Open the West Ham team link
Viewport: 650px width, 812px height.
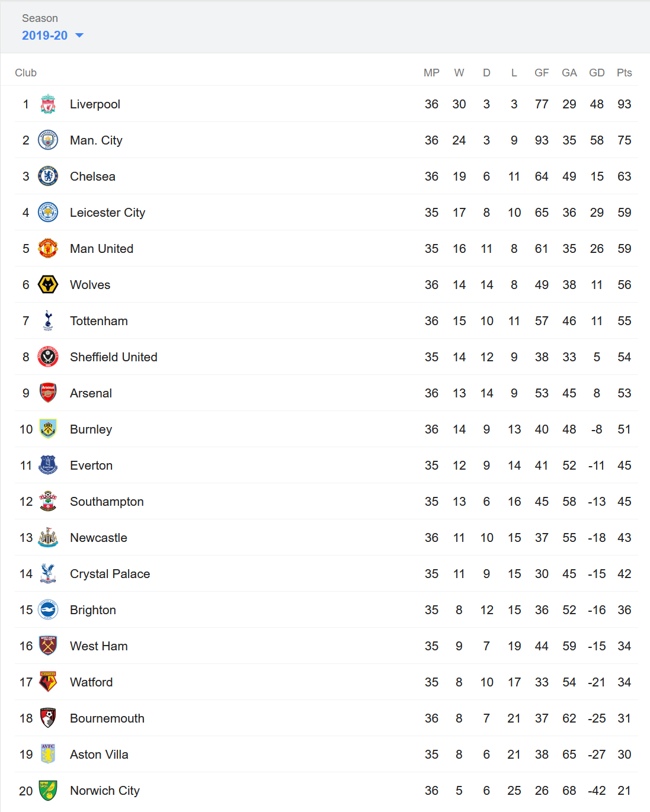98,646
